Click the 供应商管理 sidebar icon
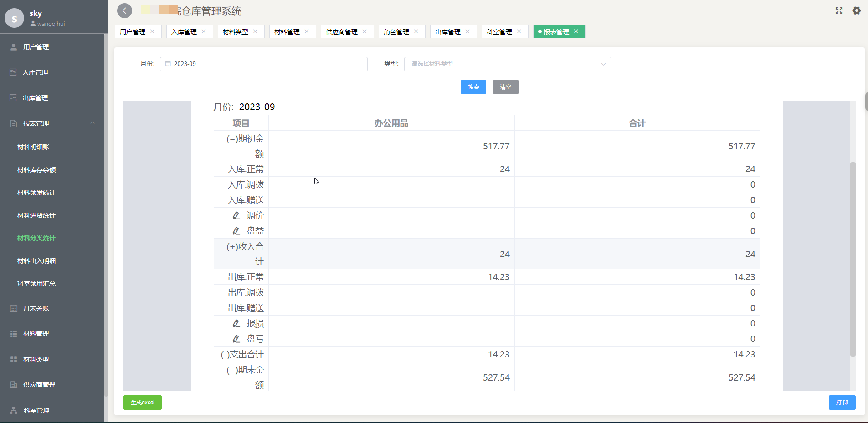868x423 pixels. point(14,385)
